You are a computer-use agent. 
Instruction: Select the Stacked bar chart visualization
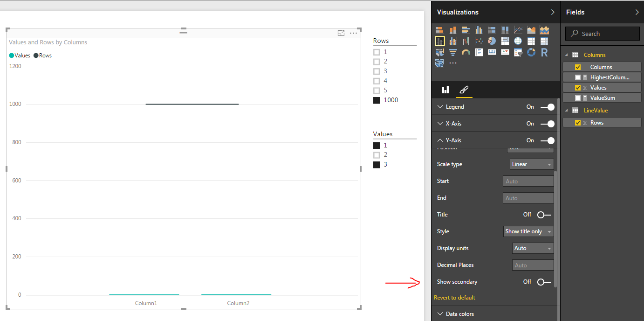pyautogui.click(x=440, y=30)
